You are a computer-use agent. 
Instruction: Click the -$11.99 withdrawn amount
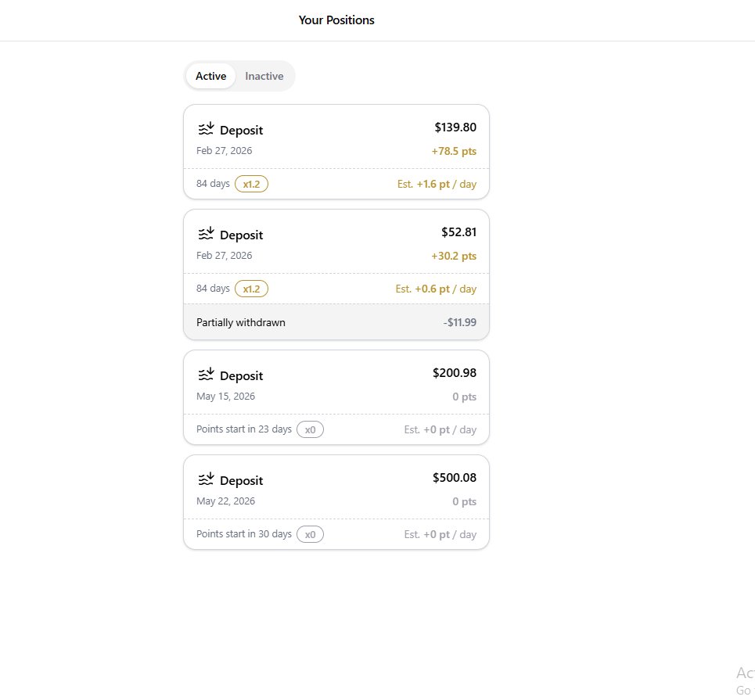tap(459, 322)
